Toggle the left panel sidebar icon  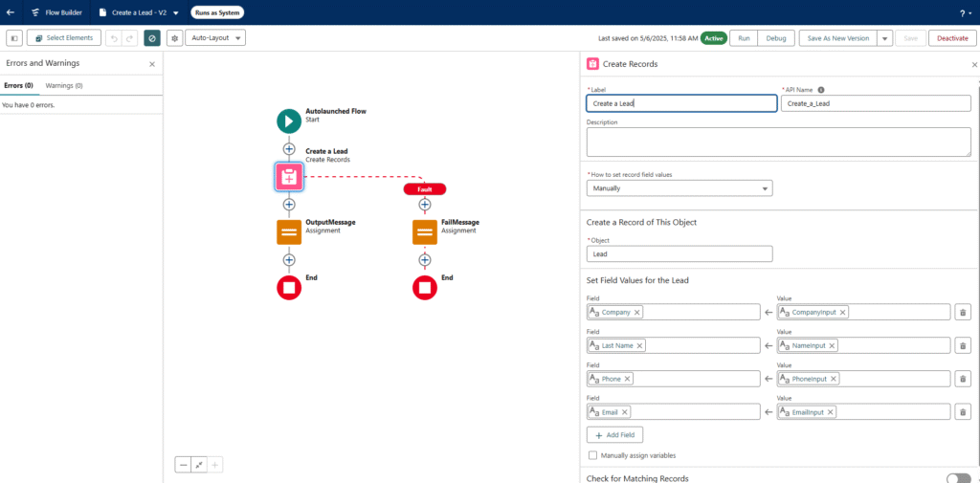click(x=14, y=37)
